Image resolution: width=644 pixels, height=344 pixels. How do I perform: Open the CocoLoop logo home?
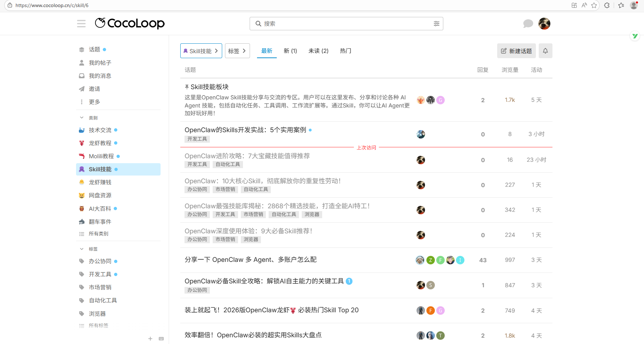pyautogui.click(x=130, y=23)
